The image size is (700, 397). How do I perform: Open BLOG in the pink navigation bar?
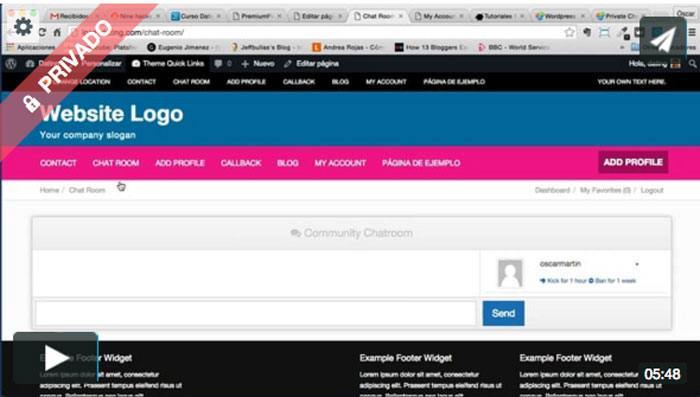point(288,163)
